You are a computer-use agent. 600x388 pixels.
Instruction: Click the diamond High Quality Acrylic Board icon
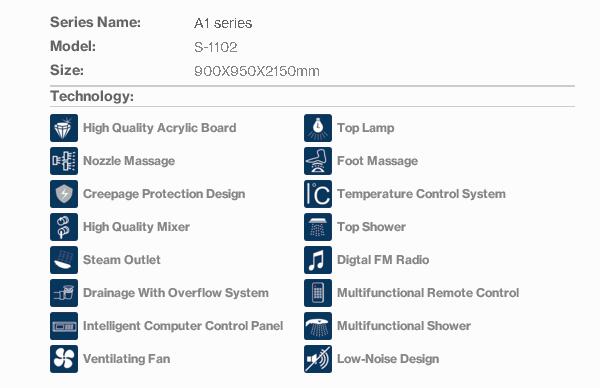64,128
